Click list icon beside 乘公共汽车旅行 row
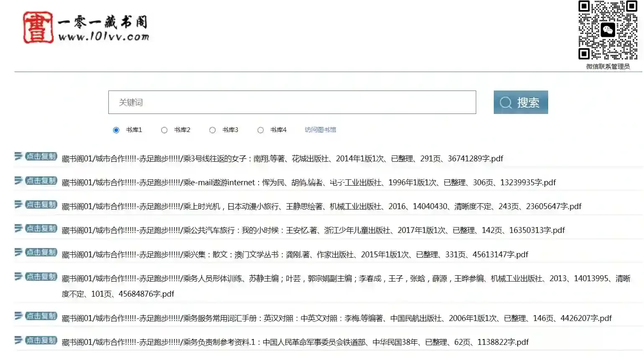Image resolution: width=644 pixels, height=357 pixels. 18,228
